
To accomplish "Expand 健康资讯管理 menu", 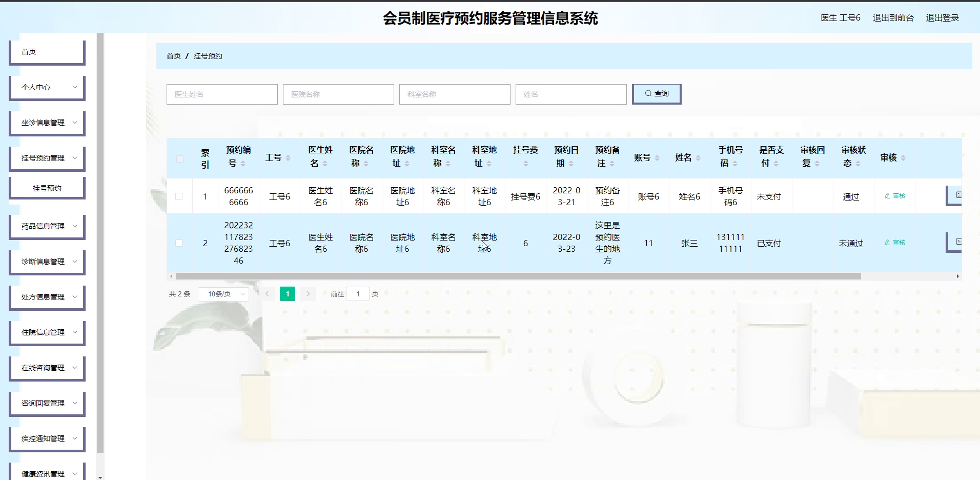I will (47, 472).
